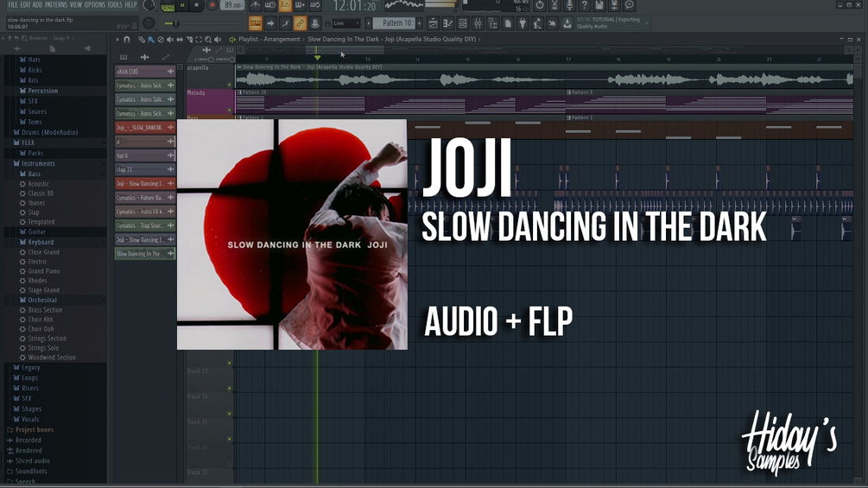Viewport: 868px width, 488px height.
Task: Open the ADD menu
Action: click(37, 4)
